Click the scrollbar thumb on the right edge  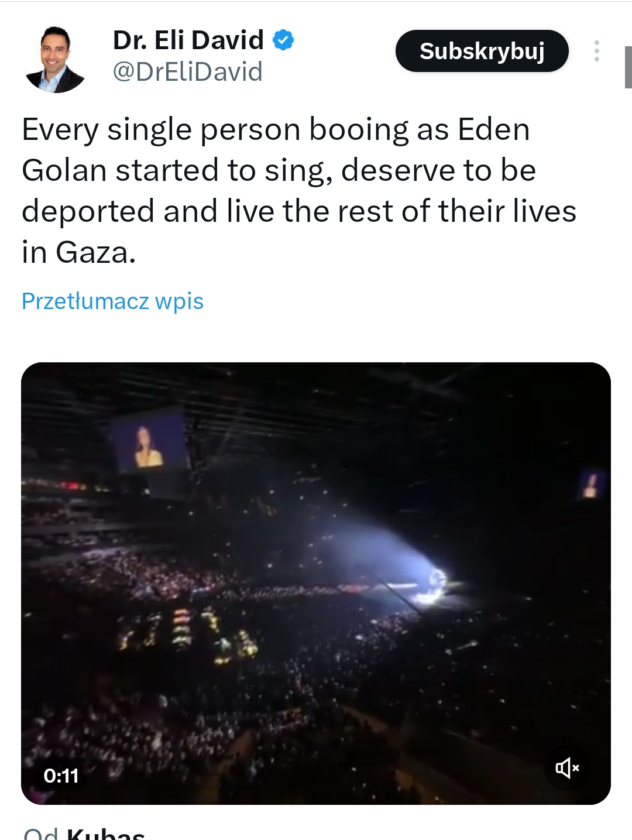tap(628, 67)
